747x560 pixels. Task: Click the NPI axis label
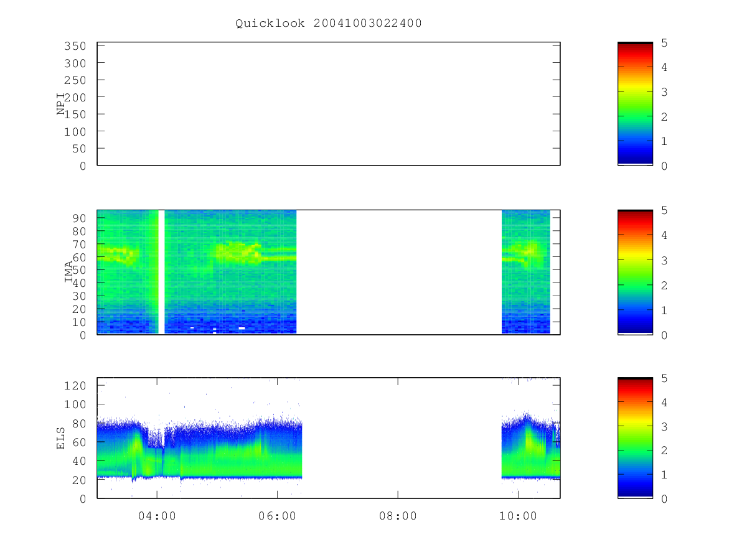[x=61, y=104]
